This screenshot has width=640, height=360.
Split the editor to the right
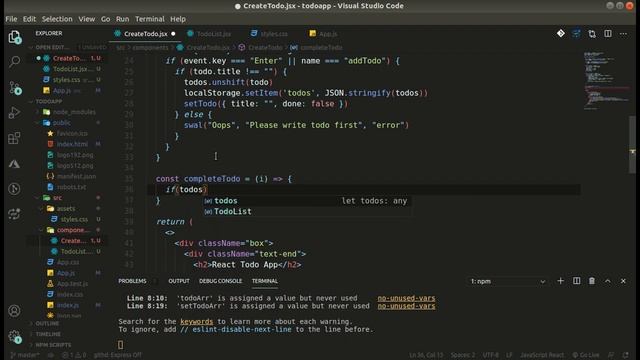(x=608, y=33)
